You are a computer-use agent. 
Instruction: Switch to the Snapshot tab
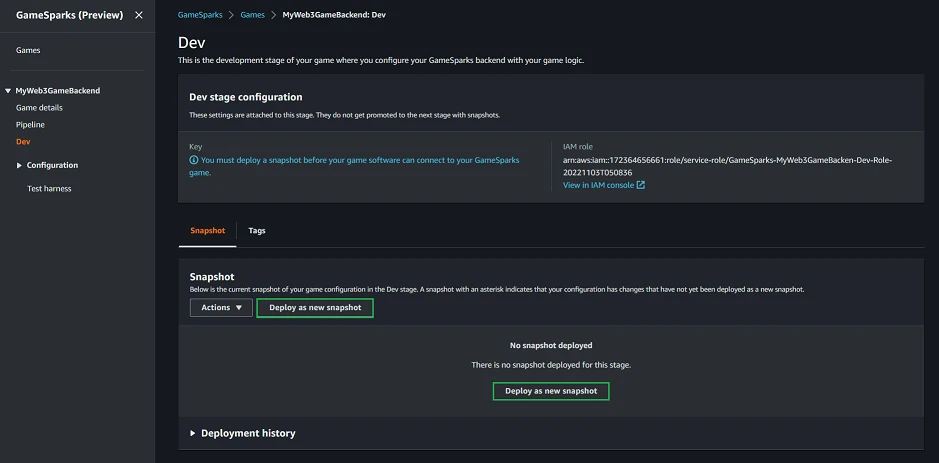(x=207, y=230)
